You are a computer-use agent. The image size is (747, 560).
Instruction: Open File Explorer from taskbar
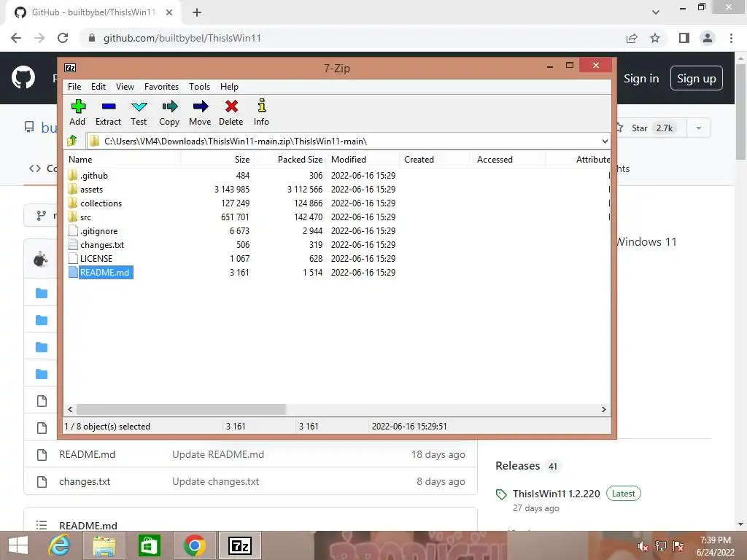[104, 545]
